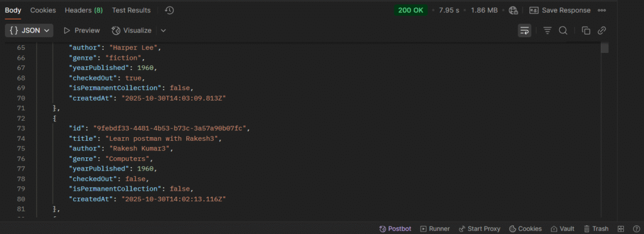
Task: Open the network info globe-lock icon
Action: (513, 10)
